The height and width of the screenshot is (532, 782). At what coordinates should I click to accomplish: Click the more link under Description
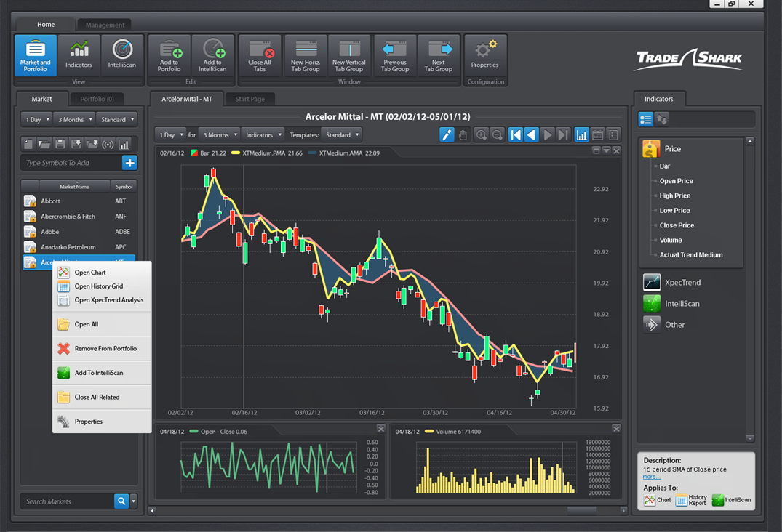pos(650,477)
